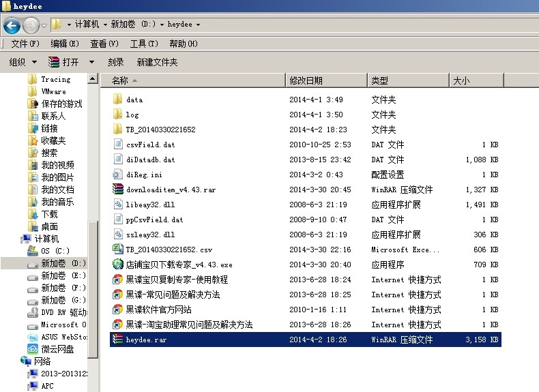The width and height of the screenshot is (539, 392).
Task: Sort files by the 大小 column header
Action: tap(476, 80)
